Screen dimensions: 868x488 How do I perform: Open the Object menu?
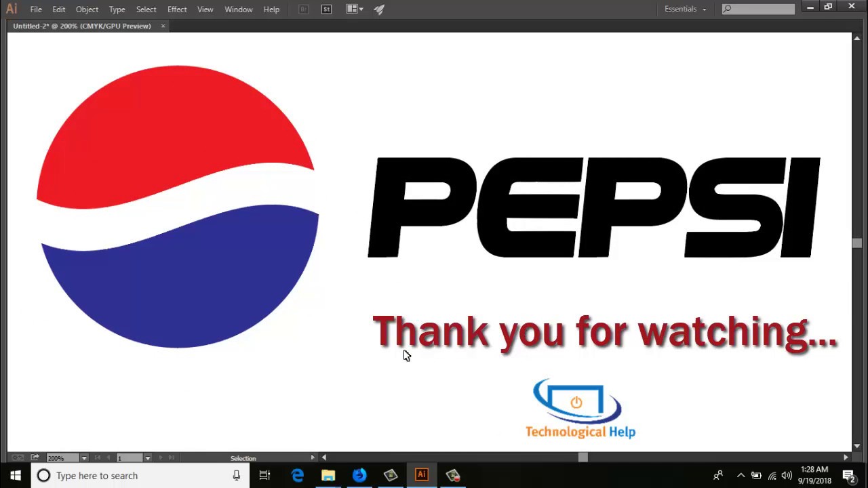[87, 9]
